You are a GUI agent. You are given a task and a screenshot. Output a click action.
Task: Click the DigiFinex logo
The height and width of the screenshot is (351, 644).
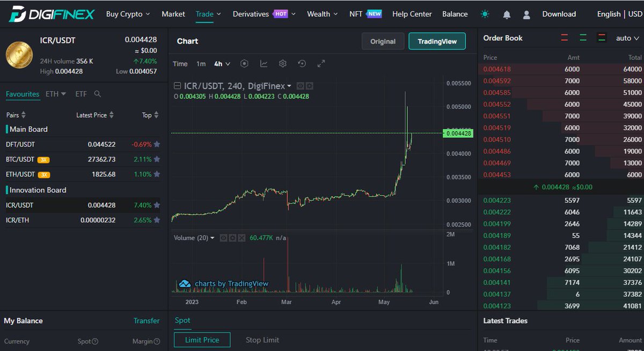(52, 14)
